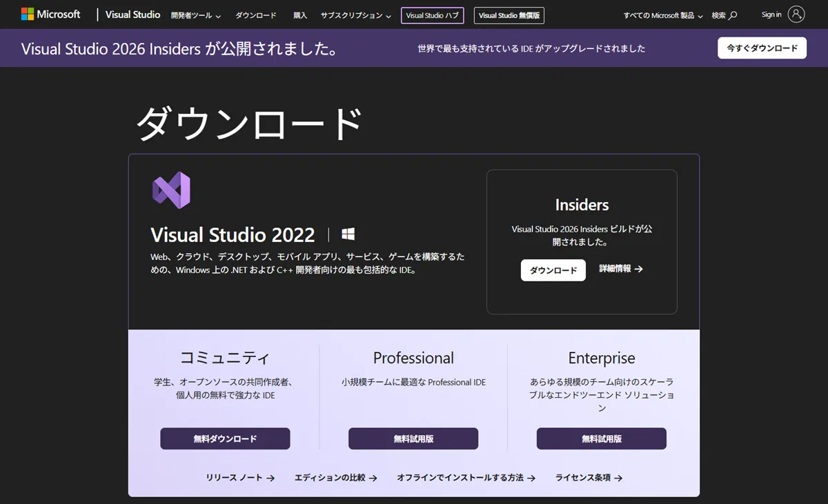Click the Microsoft logo in header
828x504 pixels.
[x=50, y=14]
